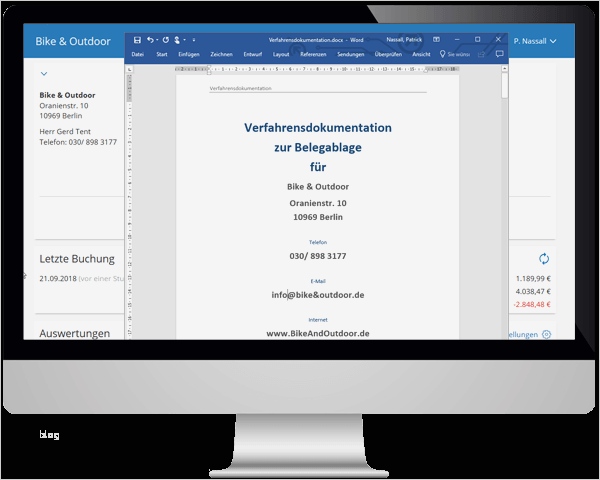Viewport: 600px width, 480px height.
Task: Switch to the Ansicht ribbon tab
Action: tap(421, 54)
